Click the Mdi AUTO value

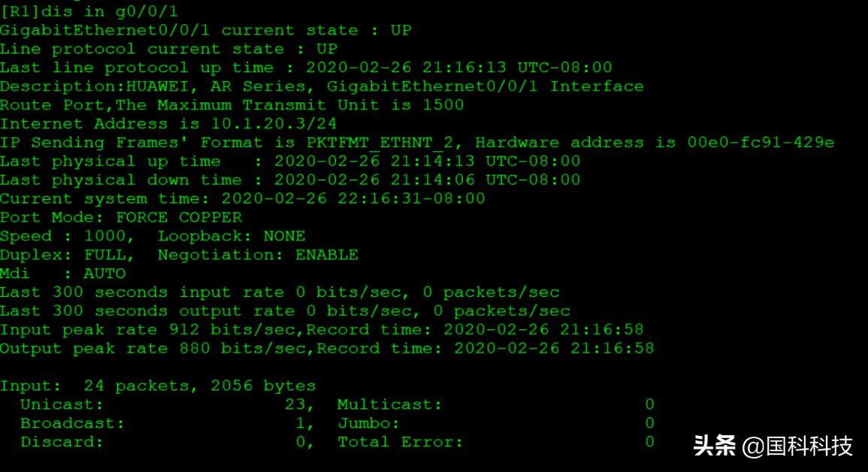104,274
